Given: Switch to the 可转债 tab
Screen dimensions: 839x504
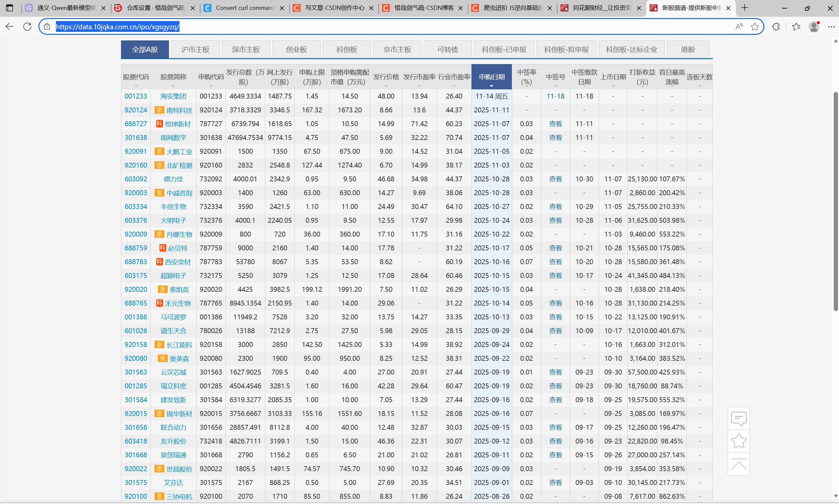Looking at the screenshot, I should point(447,50).
